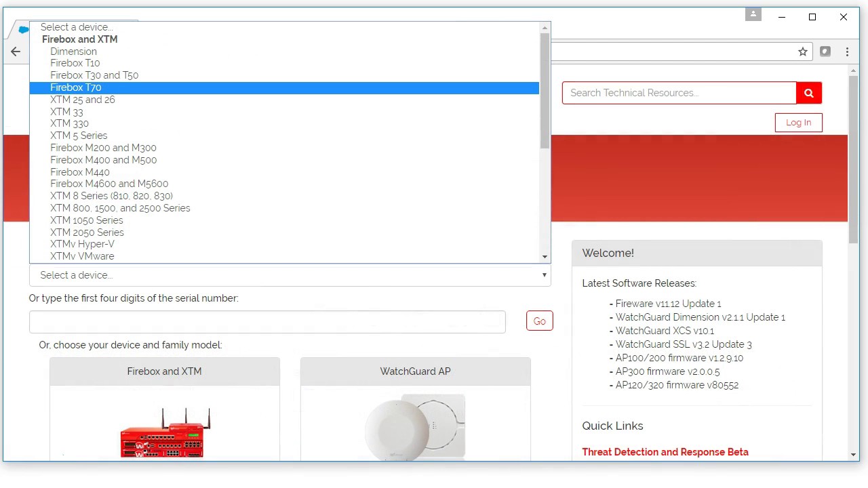Select XTM 330 device option
Image resolution: width=868 pixels, height=488 pixels.
click(x=284, y=123)
